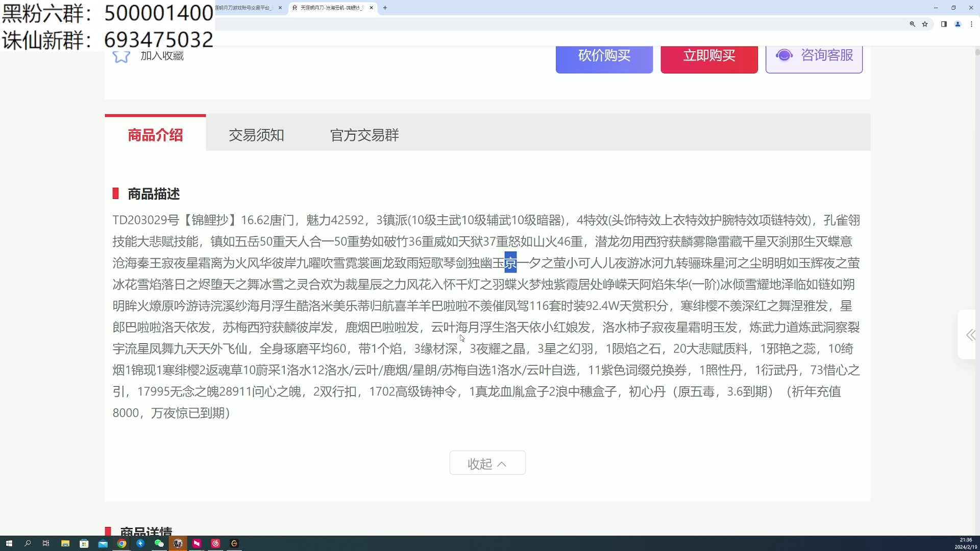
Task: Collapse the description with 收起
Action: click(x=487, y=463)
